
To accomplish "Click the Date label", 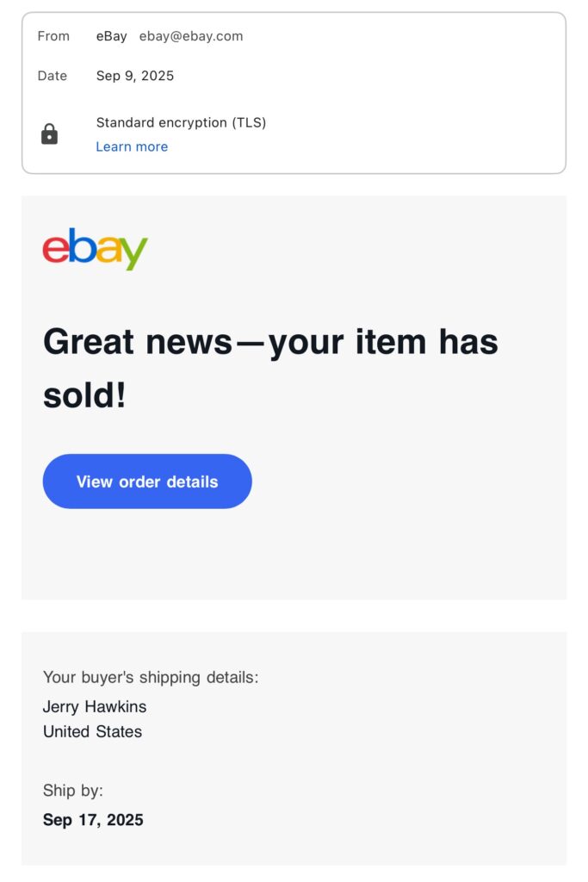I will point(53,76).
